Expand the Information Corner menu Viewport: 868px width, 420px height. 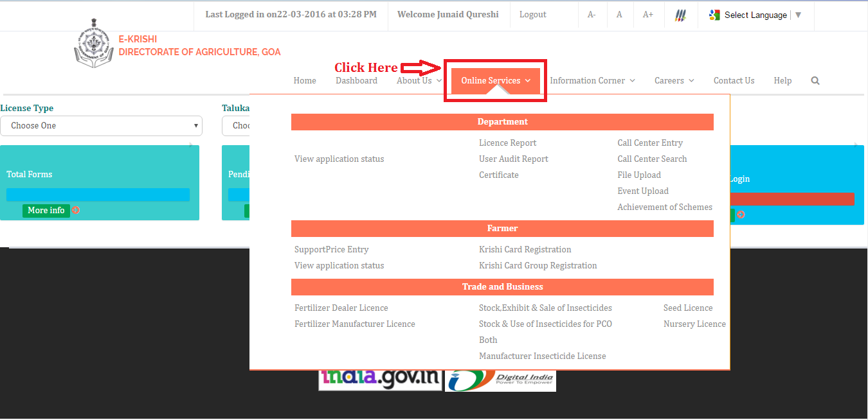coord(592,80)
